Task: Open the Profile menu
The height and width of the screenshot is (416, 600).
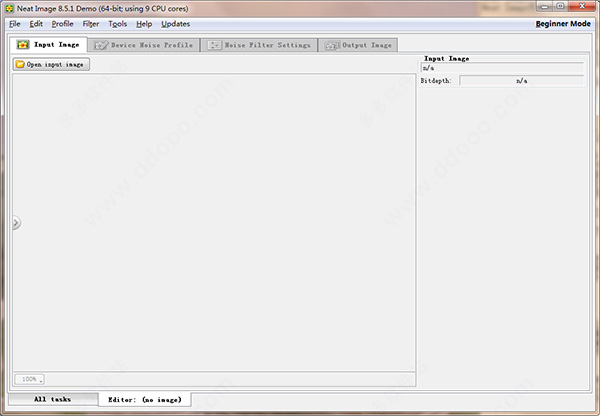Action: 62,24
